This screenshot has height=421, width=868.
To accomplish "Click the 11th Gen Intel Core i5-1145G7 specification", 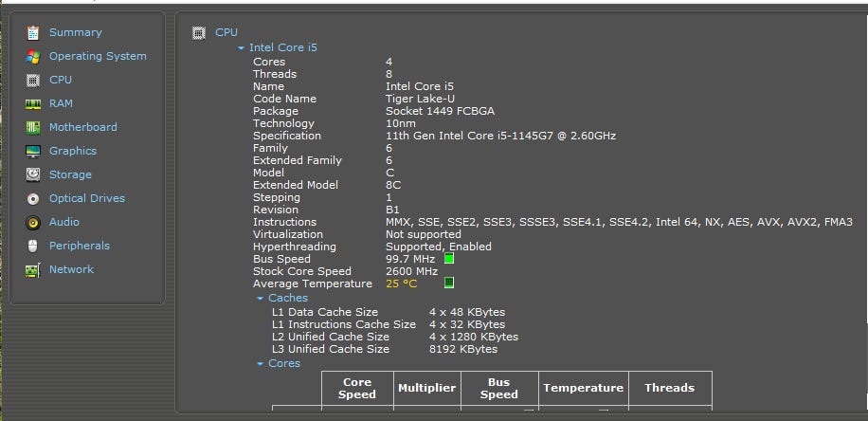I will click(500, 136).
